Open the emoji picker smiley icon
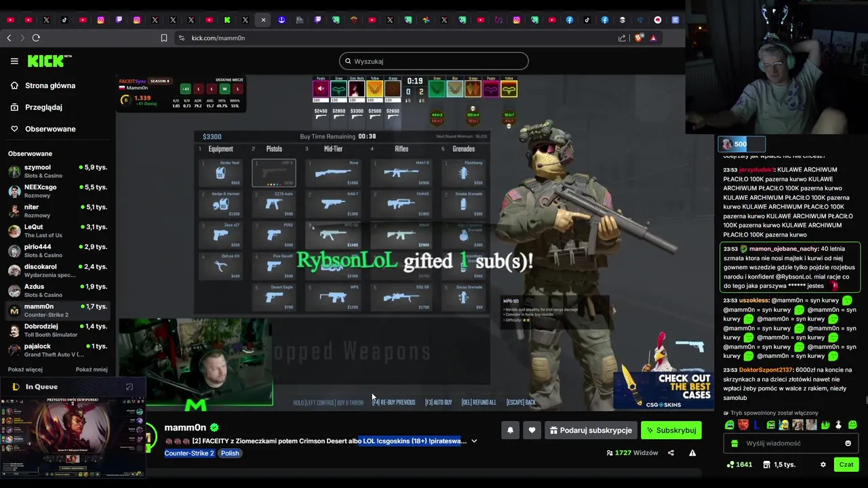This screenshot has height=488, width=868. 848,443
